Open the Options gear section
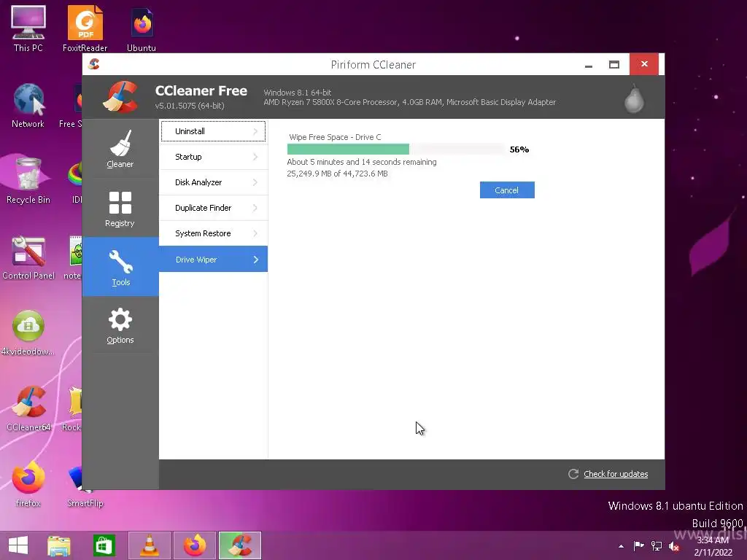Screen dimensions: 747x560 (x=120, y=325)
